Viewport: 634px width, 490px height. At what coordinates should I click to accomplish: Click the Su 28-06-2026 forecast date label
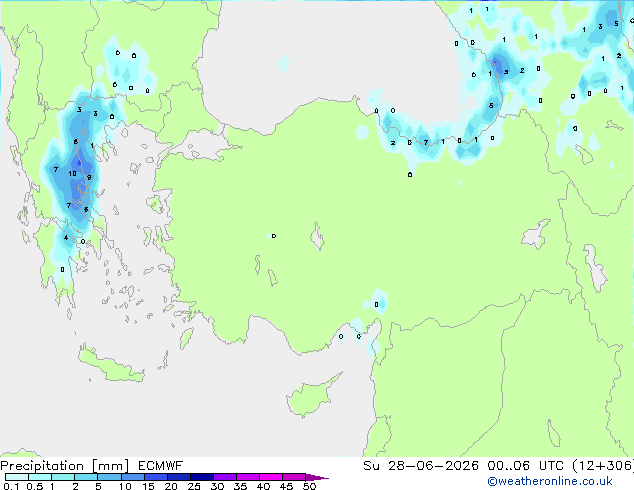pyautogui.click(x=421, y=466)
